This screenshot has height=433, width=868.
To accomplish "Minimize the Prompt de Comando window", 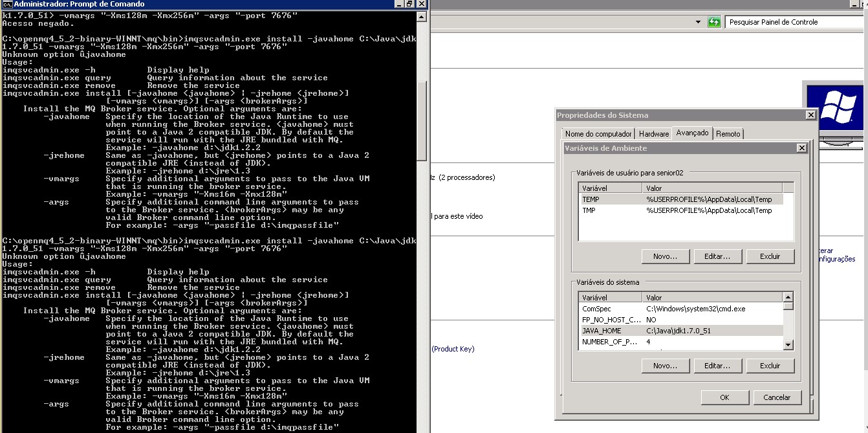I will 400,5.
